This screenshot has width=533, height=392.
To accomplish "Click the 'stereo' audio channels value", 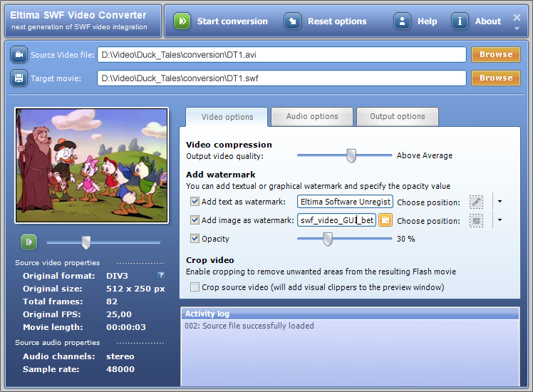I will (120, 356).
